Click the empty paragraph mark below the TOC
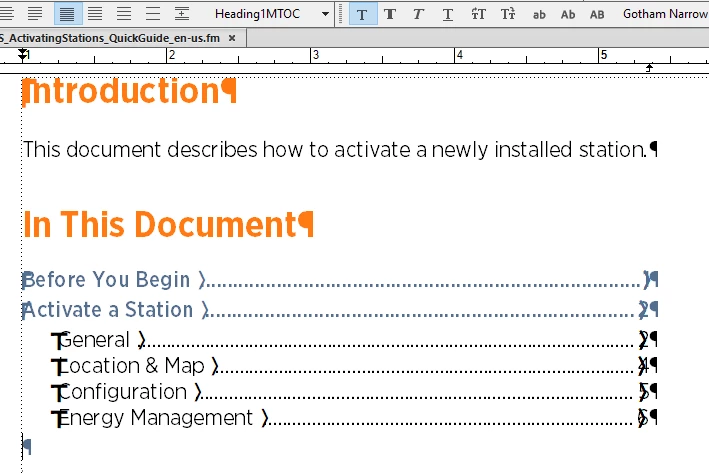Viewport: 709px width, 474px height. coord(27,446)
